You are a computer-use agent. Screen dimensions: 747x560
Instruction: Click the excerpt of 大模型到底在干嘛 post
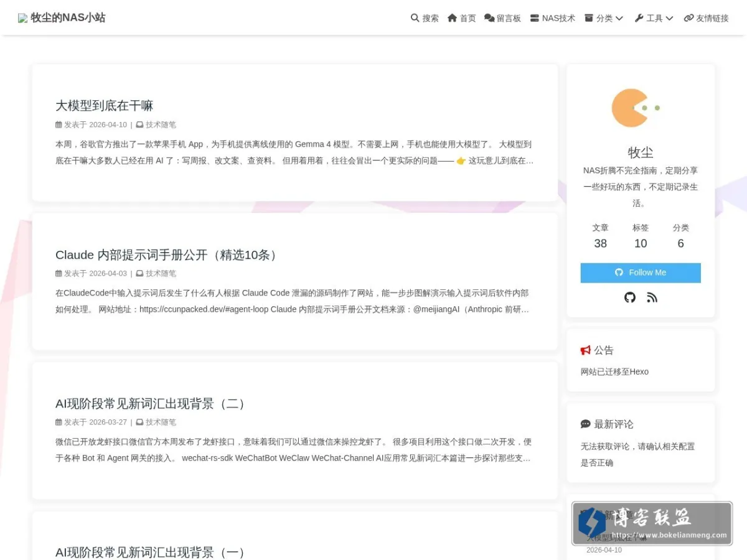tap(294, 152)
